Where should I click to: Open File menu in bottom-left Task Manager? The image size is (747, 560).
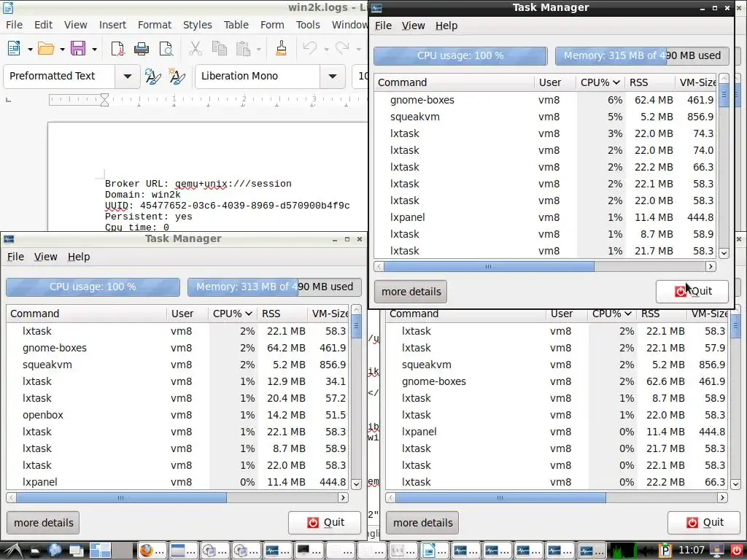[x=15, y=257]
